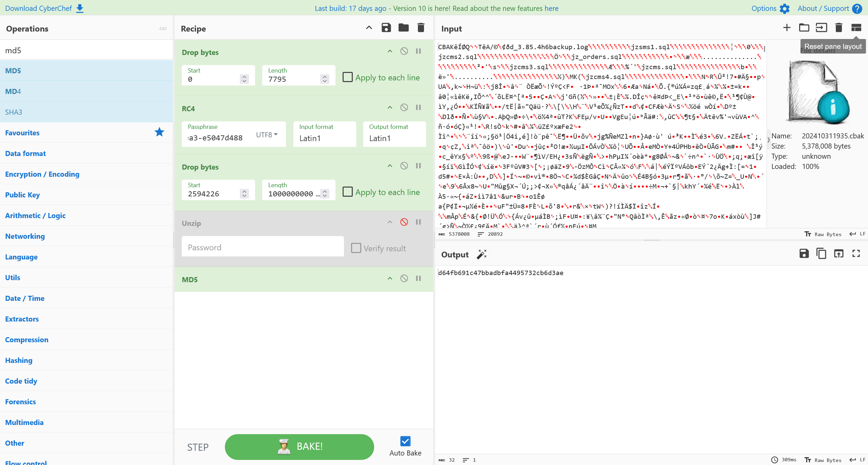This screenshot has width=868, height=465.
Task: Select MD4 operation from search results
Action: coord(86,91)
